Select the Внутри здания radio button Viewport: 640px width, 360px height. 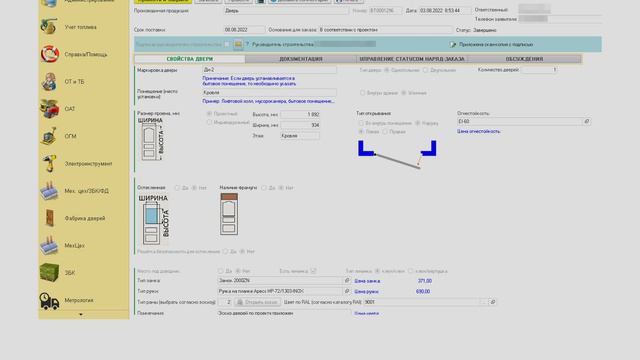pyautogui.click(x=362, y=93)
